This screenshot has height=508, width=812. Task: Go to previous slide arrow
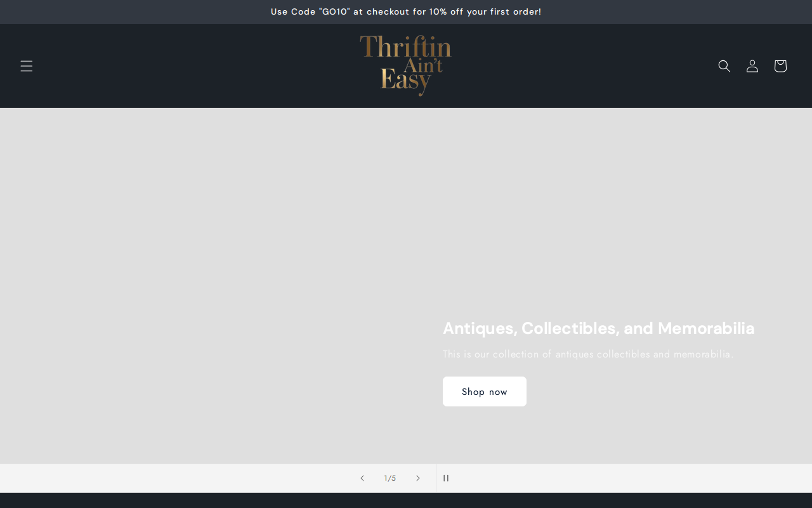pyautogui.click(x=362, y=478)
